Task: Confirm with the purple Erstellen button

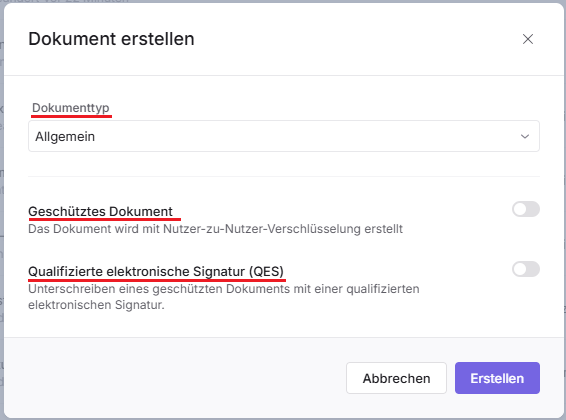Action: pos(497,378)
